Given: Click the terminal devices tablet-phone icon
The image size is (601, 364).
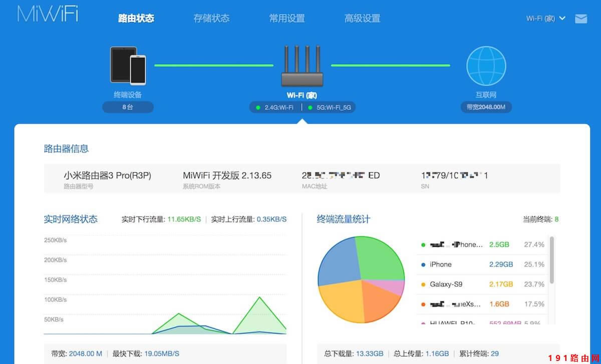Looking at the screenshot, I should pos(128,66).
